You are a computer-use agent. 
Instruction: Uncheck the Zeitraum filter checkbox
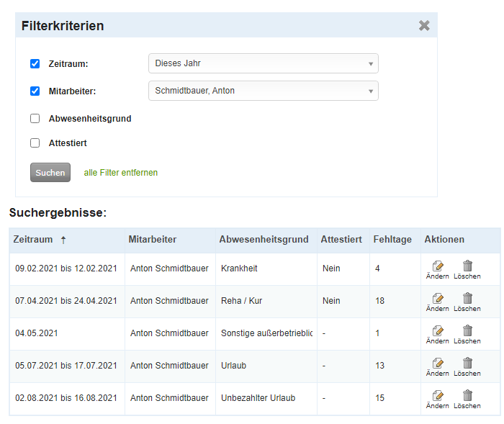pos(35,63)
